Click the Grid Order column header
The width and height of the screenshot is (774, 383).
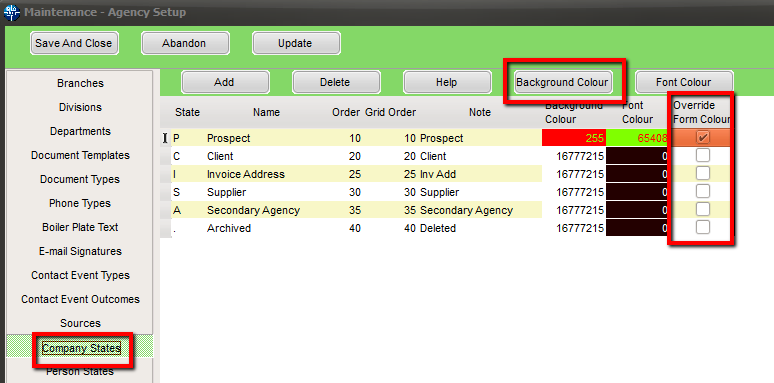(390, 113)
